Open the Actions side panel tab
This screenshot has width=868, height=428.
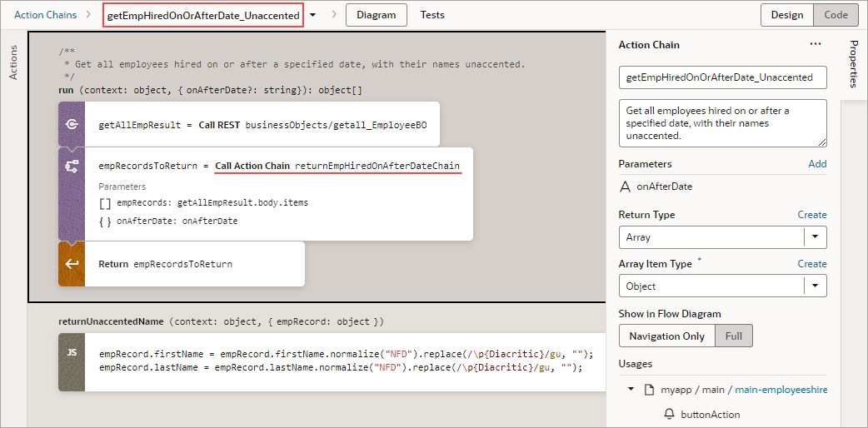point(14,62)
